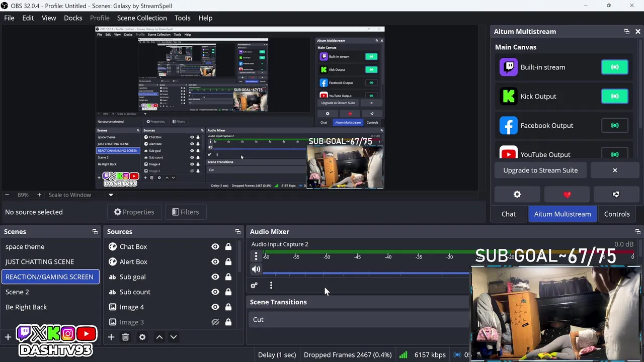The height and width of the screenshot is (362, 644).
Task: Switch to the Controls tab
Action: click(x=617, y=214)
